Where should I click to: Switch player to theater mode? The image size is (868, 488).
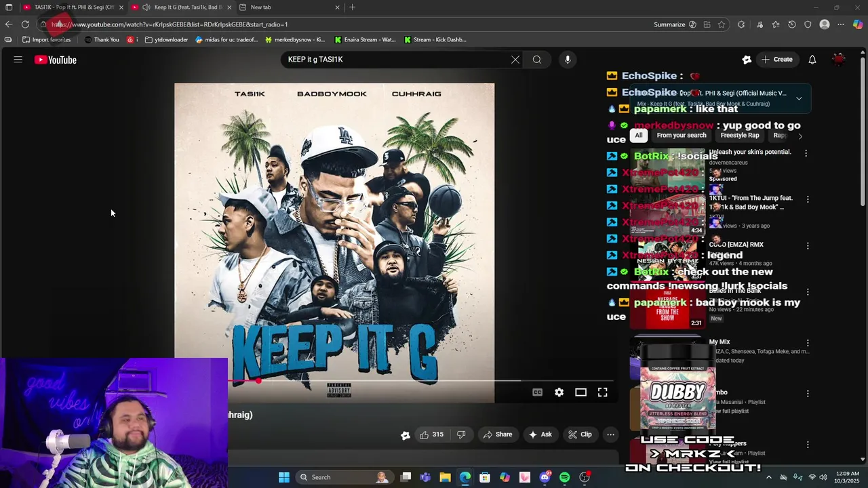tap(580, 392)
